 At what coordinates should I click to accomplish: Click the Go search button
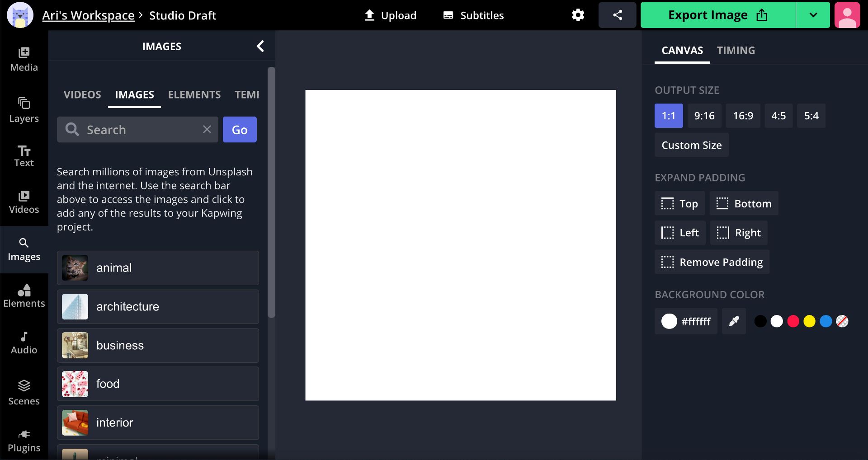(240, 130)
